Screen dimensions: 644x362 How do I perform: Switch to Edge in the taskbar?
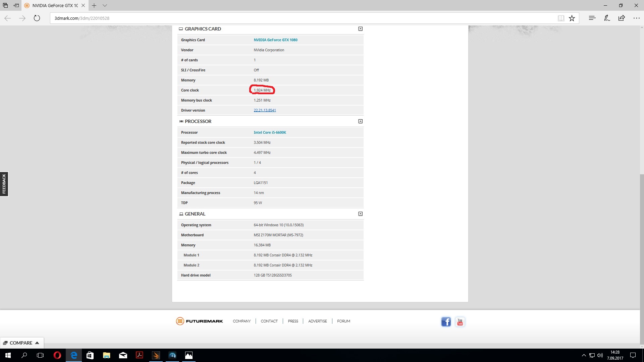coord(73,355)
